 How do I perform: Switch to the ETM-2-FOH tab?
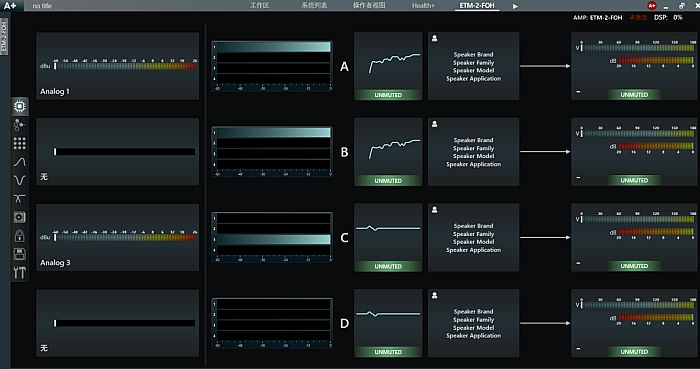pos(477,6)
